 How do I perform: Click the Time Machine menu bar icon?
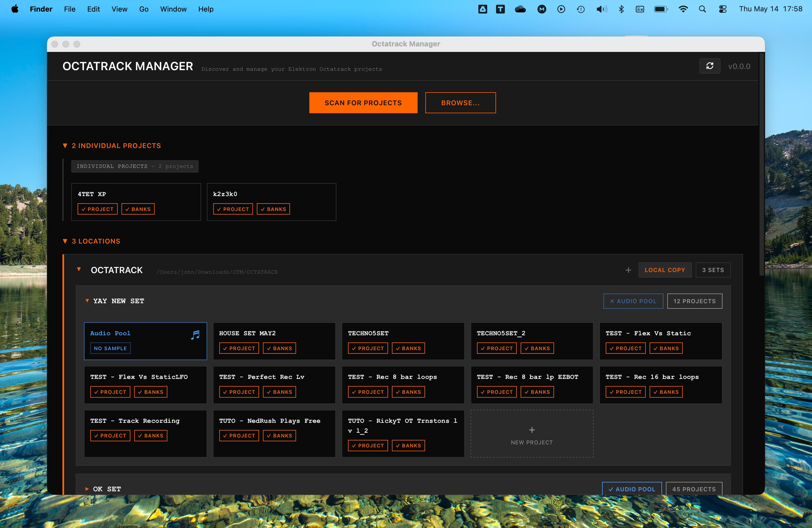click(581, 9)
